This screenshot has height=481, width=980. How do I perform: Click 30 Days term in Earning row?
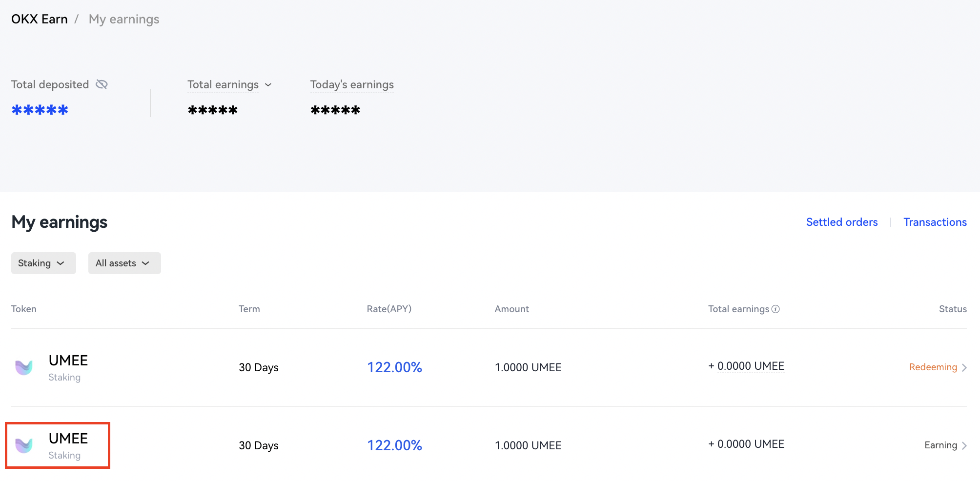point(259,445)
